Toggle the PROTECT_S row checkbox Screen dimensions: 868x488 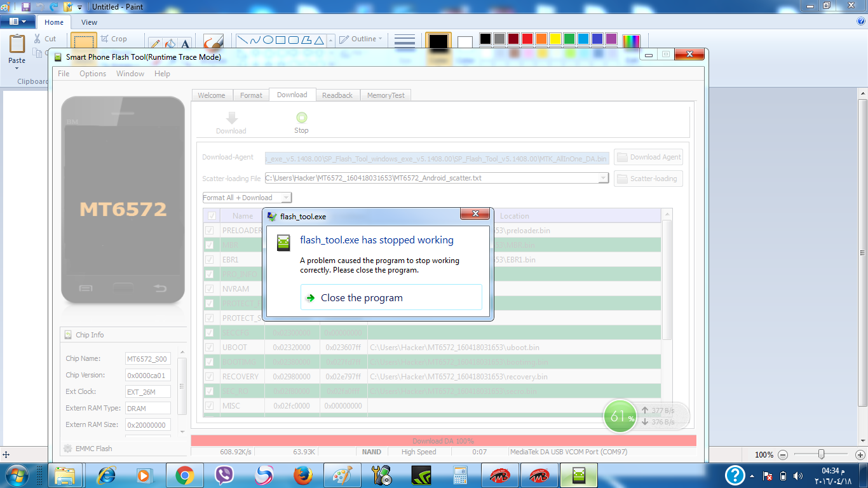(209, 318)
